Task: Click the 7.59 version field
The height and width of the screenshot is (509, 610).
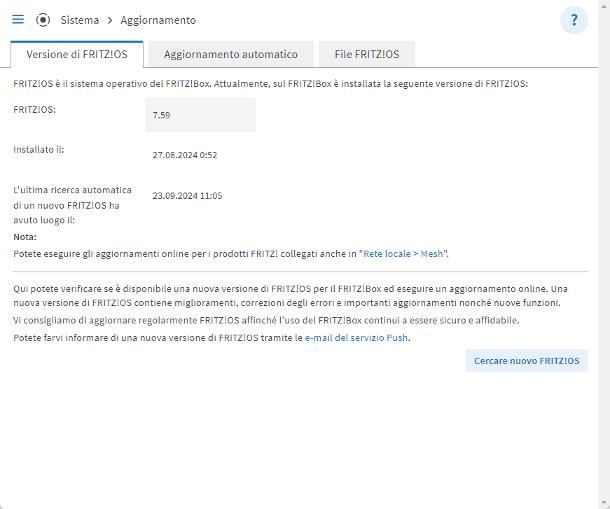Action: pyautogui.click(x=200, y=115)
